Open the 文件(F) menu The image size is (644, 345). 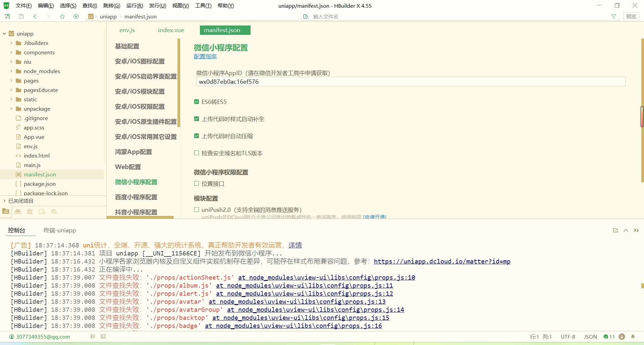(23, 6)
